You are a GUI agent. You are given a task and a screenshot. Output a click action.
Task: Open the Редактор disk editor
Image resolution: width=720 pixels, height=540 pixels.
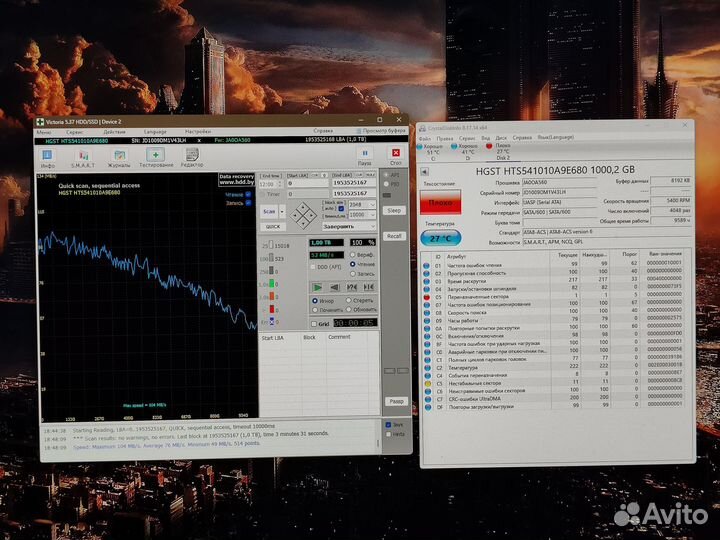tap(192, 157)
